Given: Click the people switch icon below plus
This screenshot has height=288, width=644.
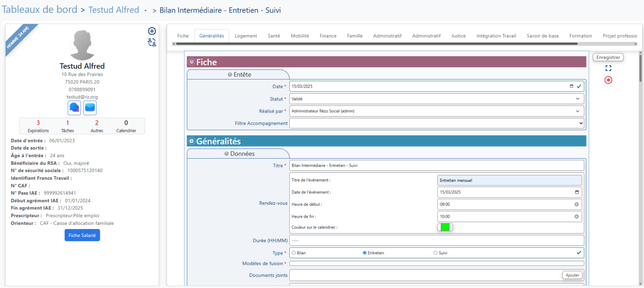Looking at the screenshot, I should [152, 42].
